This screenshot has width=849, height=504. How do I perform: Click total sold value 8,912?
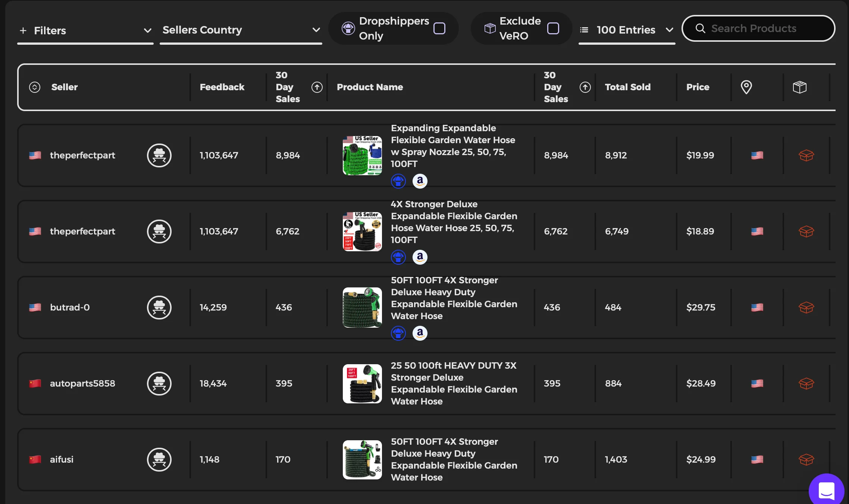[616, 155]
